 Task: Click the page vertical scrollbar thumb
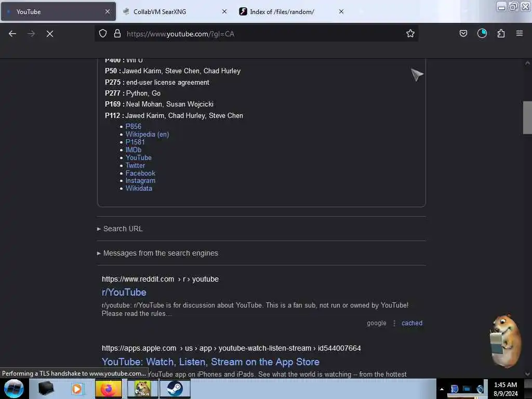click(527, 117)
